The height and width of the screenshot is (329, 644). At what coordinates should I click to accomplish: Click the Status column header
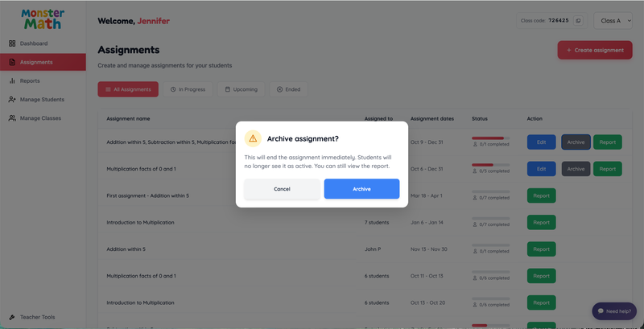coord(480,119)
